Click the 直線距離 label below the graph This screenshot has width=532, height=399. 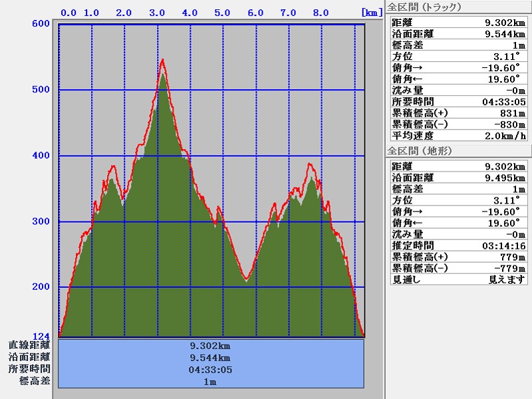(x=30, y=345)
